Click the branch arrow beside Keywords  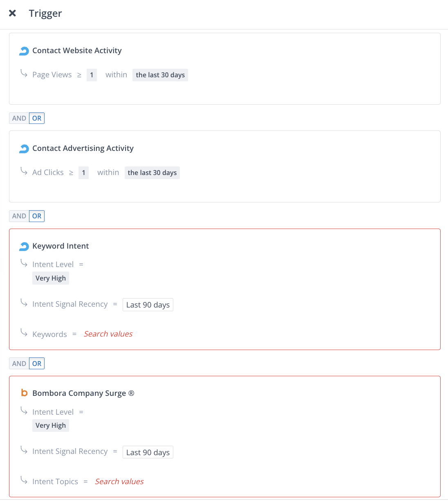point(24,333)
